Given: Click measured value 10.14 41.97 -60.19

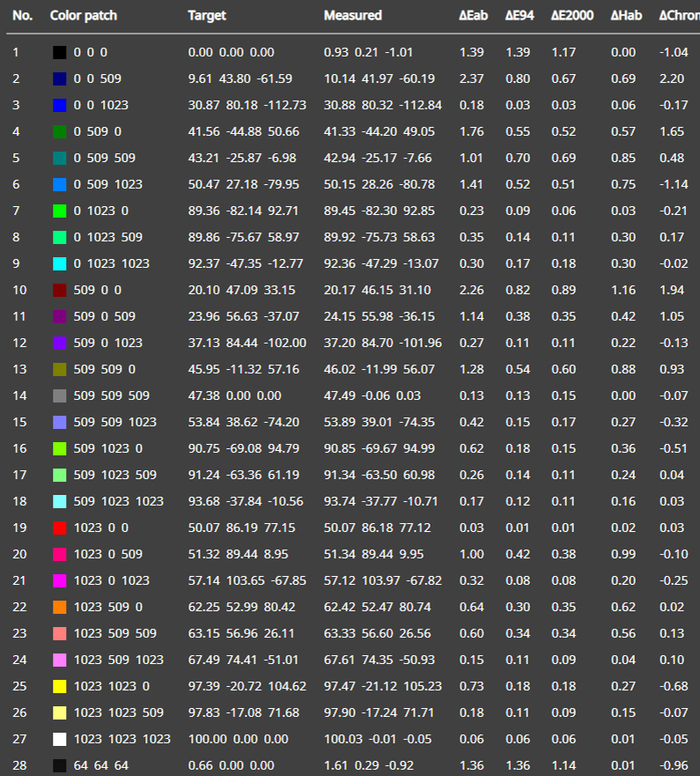Looking at the screenshot, I should (379, 79).
